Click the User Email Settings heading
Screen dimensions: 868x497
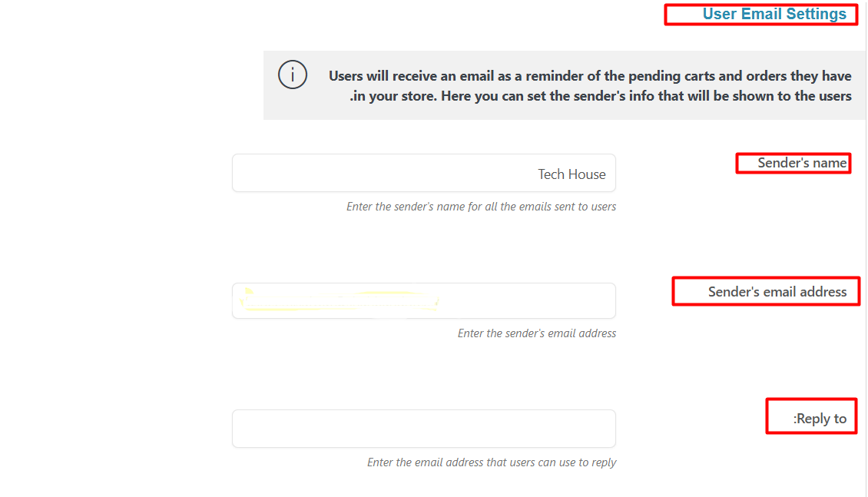click(774, 14)
